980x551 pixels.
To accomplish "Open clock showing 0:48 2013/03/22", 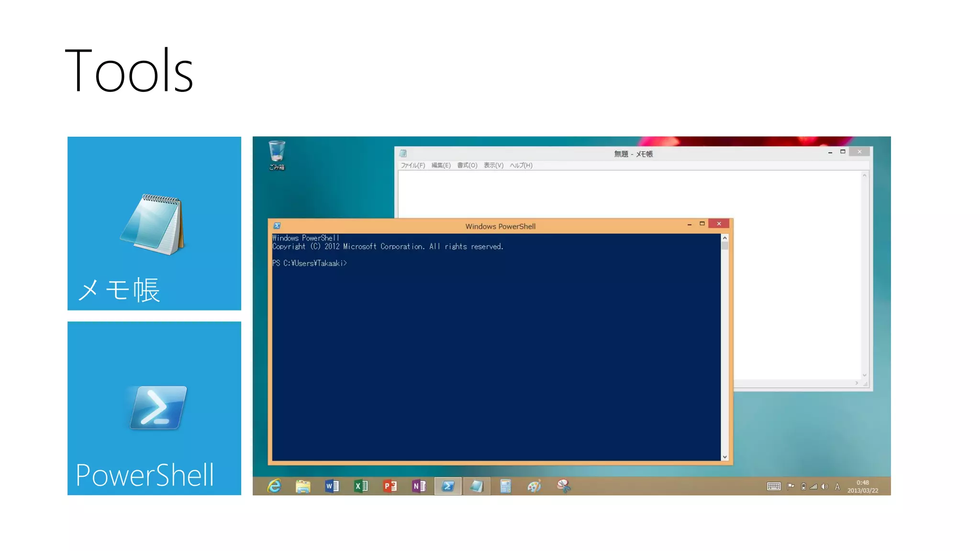I will point(863,486).
